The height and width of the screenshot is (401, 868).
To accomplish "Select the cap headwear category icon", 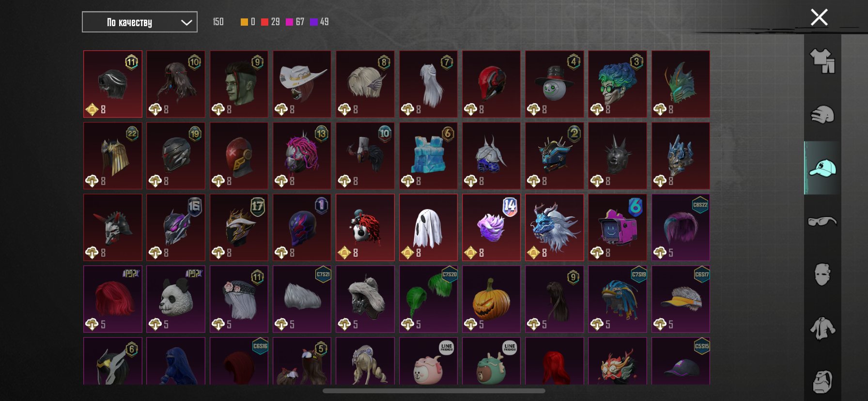I will [x=822, y=168].
